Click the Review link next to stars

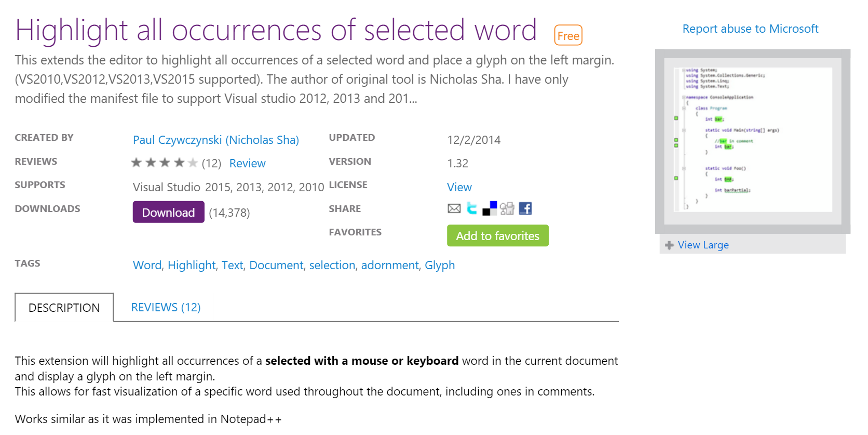tap(248, 164)
